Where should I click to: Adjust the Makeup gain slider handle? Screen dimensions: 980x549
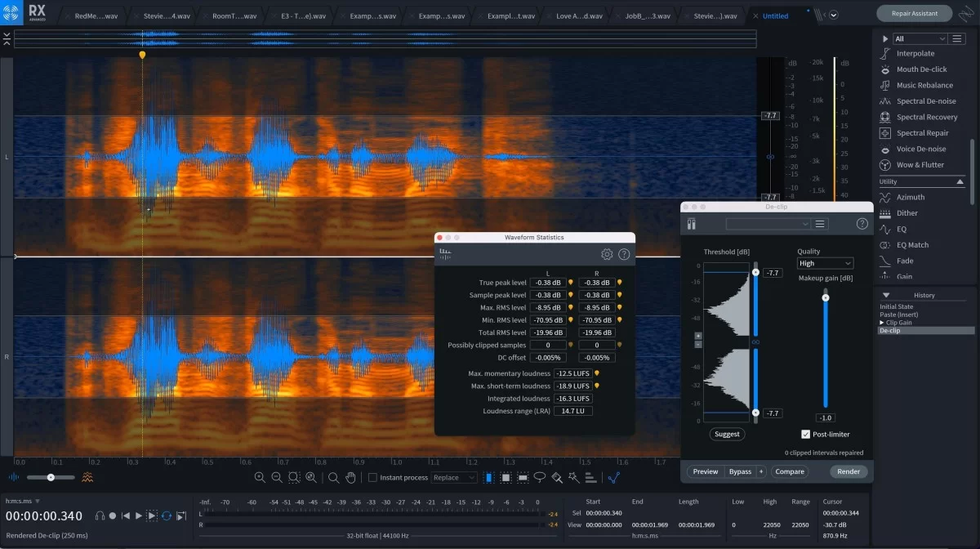coord(826,297)
